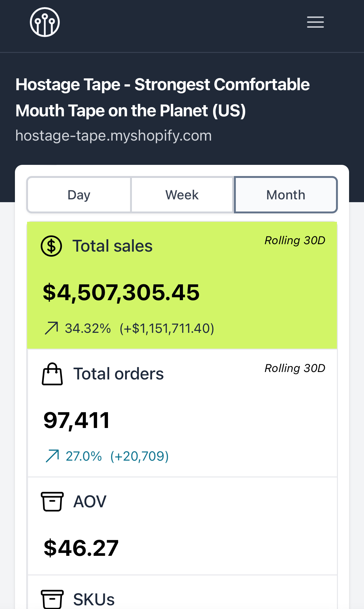Click the archive box AOV icon
Screen dimensions: 364x609
pyautogui.click(x=52, y=501)
